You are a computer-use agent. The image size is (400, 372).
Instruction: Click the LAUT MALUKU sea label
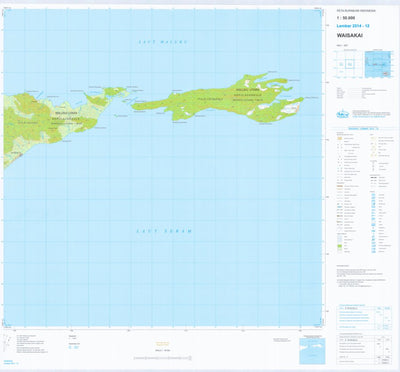pyautogui.click(x=163, y=42)
